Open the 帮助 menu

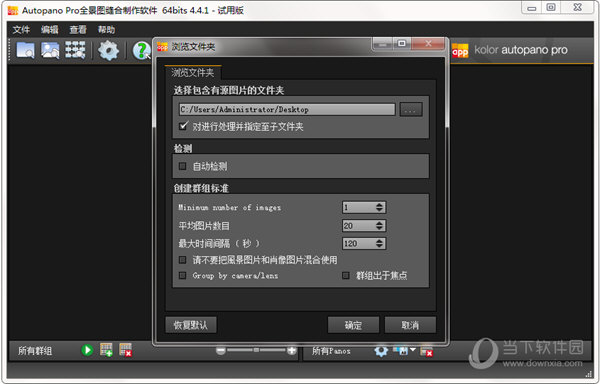click(x=106, y=29)
